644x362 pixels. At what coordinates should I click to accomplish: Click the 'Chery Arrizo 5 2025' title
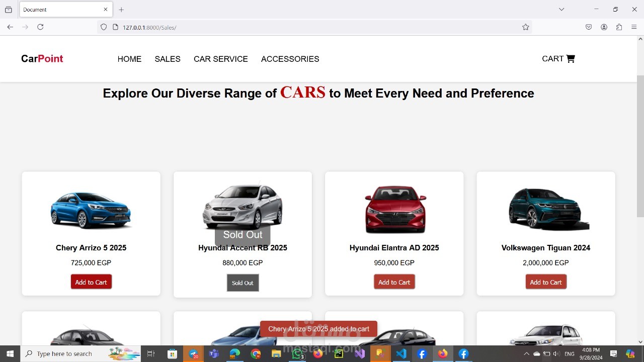tap(91, 248)
